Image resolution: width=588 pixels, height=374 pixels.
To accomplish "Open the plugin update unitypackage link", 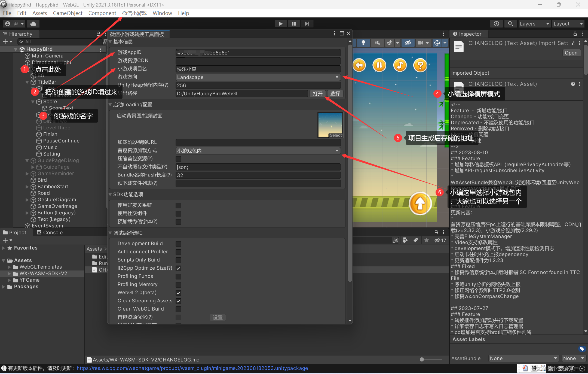I will coord(192,368).
